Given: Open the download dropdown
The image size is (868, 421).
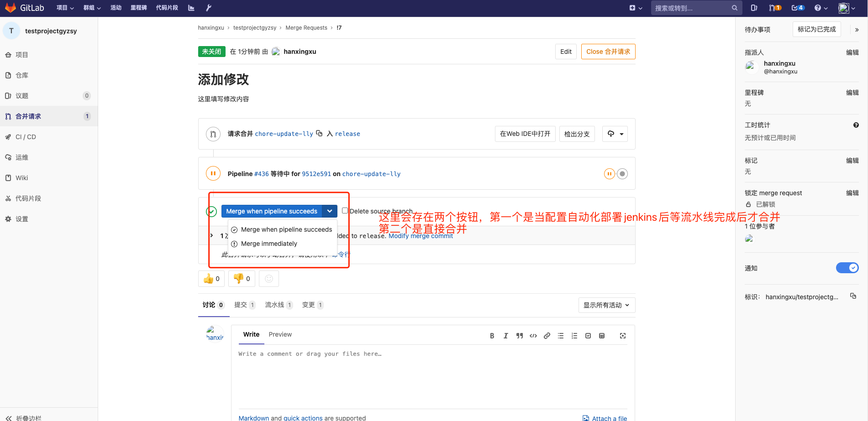Looking at the screenshot, I should pos(615,134).
